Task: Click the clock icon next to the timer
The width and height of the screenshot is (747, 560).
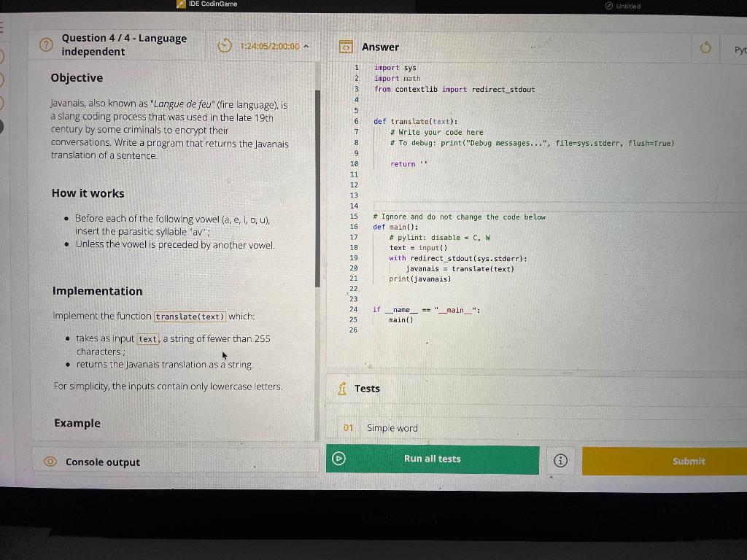Action: pos(224,45)
